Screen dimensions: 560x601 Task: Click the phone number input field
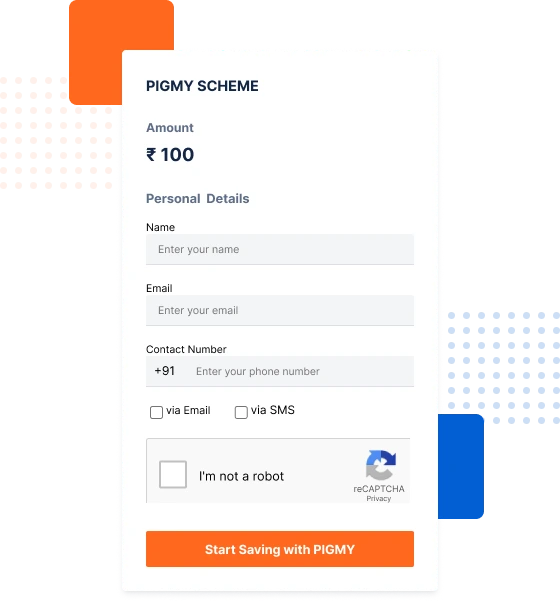[301, 371]
